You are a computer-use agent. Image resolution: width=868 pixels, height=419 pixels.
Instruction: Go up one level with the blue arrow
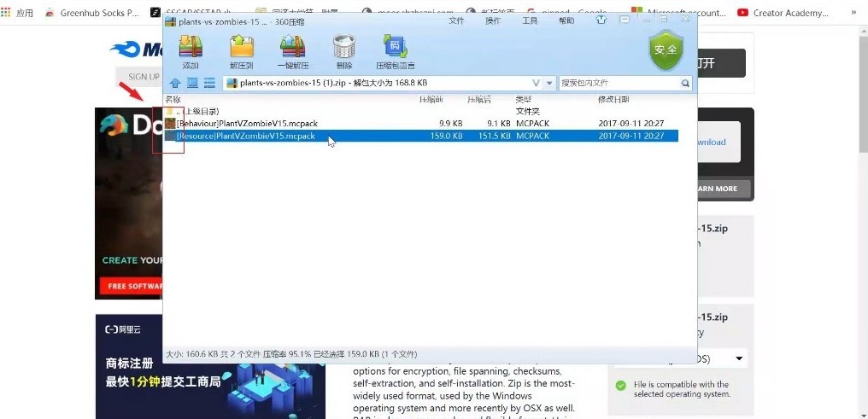click(175, 83)
